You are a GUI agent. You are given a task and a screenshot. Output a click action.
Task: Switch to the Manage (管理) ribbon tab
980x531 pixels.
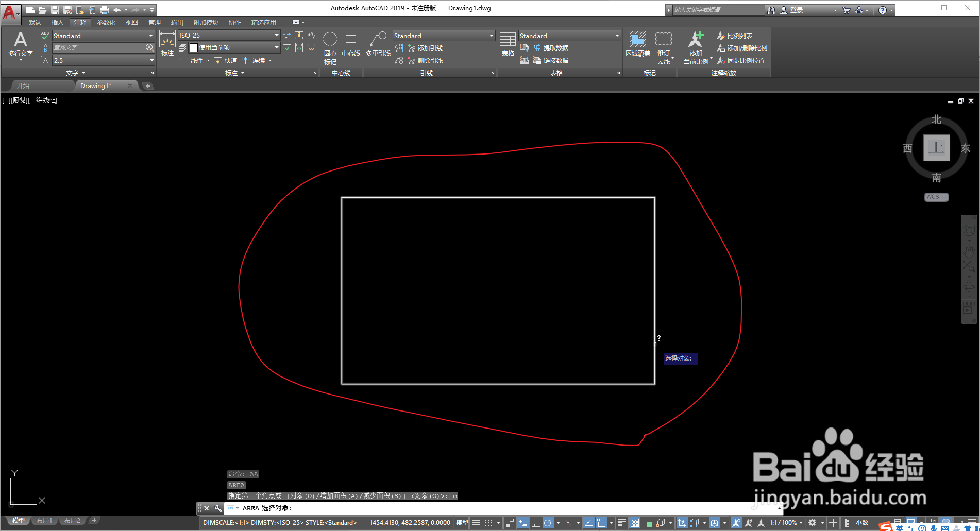click(155, 22)
